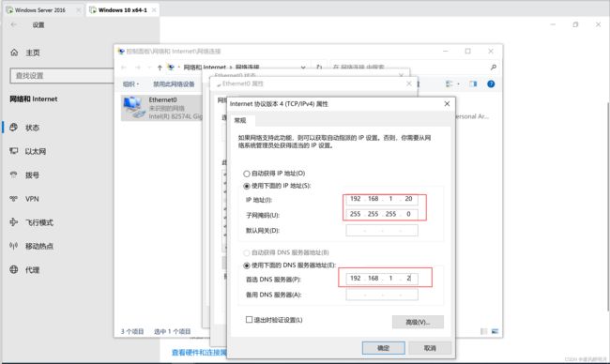610x364 pixels.
Task: Click the 首选 DNS 服务器 input field
Action: [x=382, y=278]
